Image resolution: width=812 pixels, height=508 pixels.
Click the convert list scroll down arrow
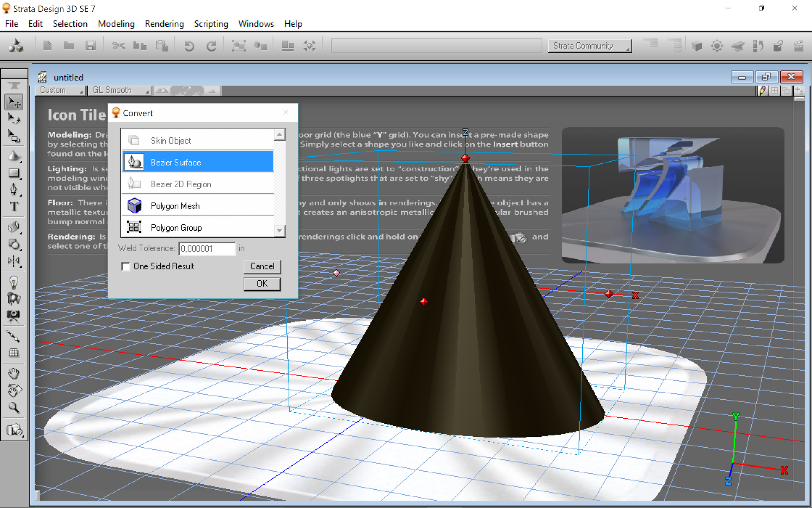point(279,231)
